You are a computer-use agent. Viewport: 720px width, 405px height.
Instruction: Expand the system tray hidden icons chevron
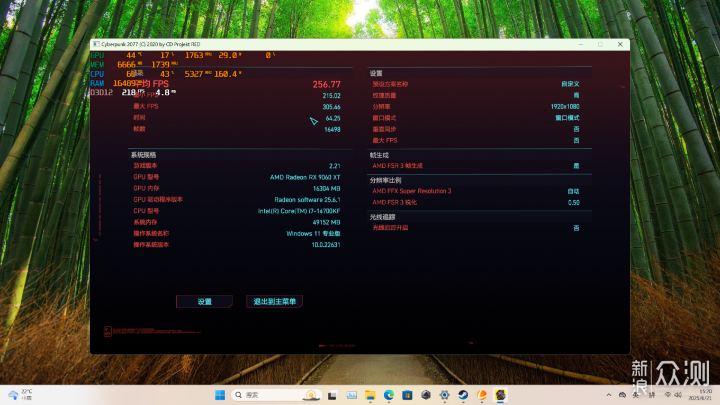coord(609,395)
